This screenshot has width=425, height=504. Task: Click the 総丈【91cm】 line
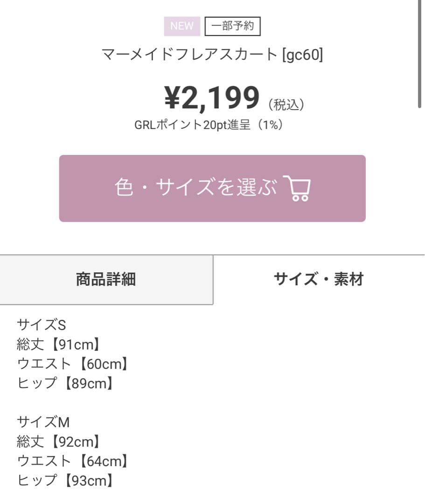coord(59,344)
